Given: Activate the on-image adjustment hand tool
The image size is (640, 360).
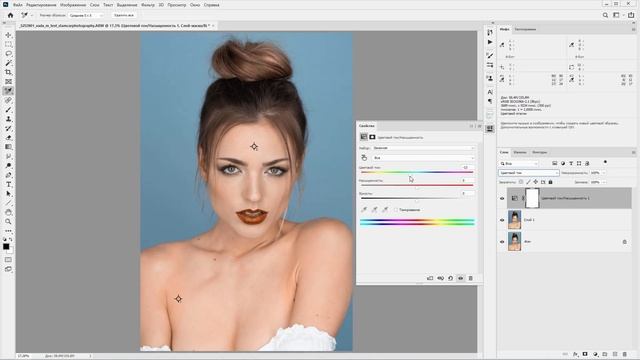Looking at the screenshot, I should click(364, 158).
